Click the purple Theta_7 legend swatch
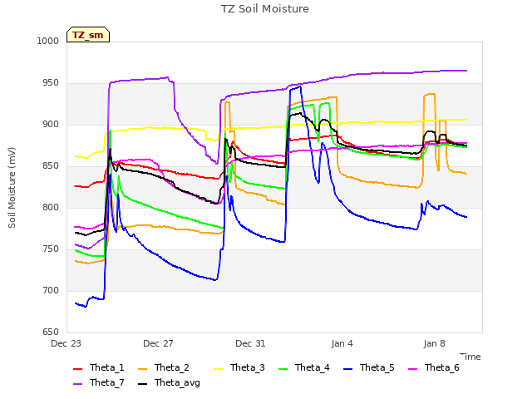The image size is (532, 399). pyautogui.click(x=77, y=384)
